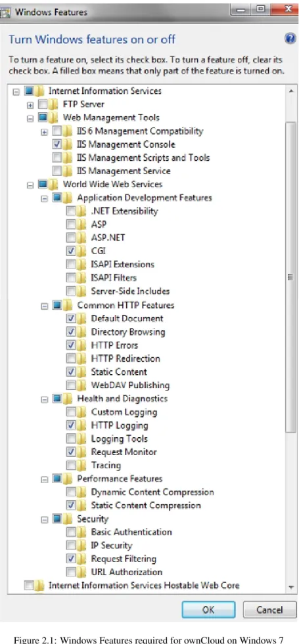Collapse World Wide Web Services
Viewport: 299px width, 644px height.
(30, 185)
